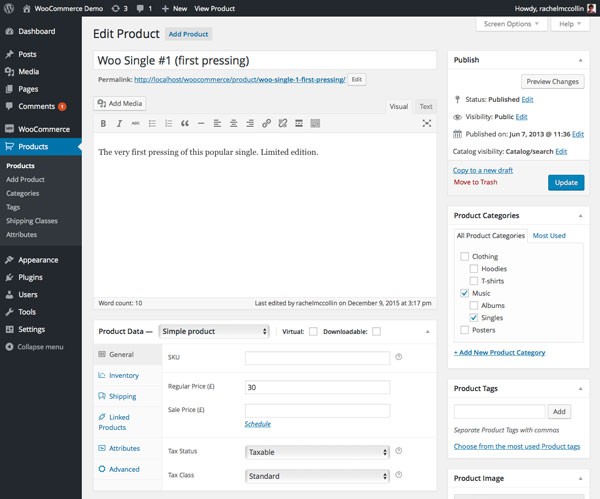This screenshot has width=600, height=499.
Task: Enter distraction-free writing mode
Action: [427, 123]
